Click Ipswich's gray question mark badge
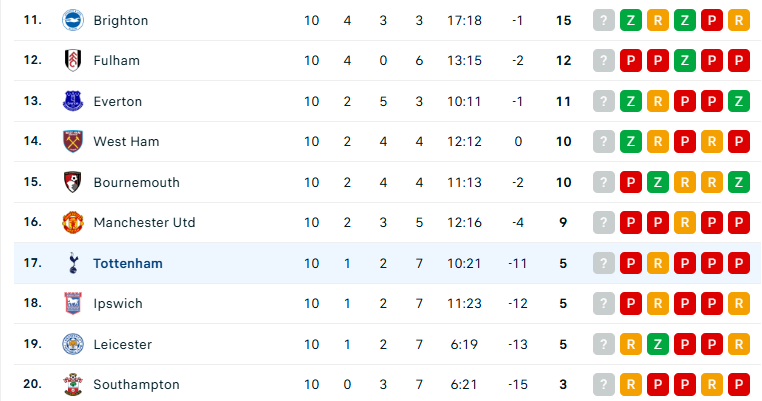Screen dimensions: 762x401 [x=604, y=304]
